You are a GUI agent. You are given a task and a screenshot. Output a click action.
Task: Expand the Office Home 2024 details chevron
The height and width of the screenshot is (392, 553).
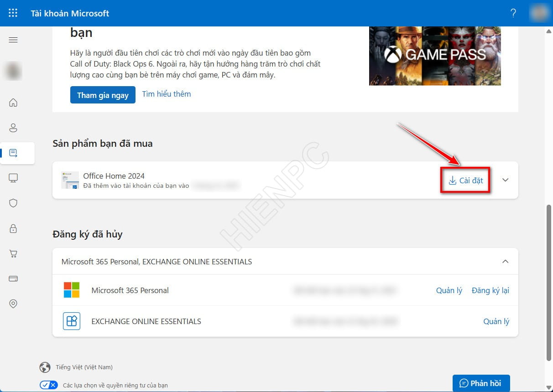pos(505,180)
